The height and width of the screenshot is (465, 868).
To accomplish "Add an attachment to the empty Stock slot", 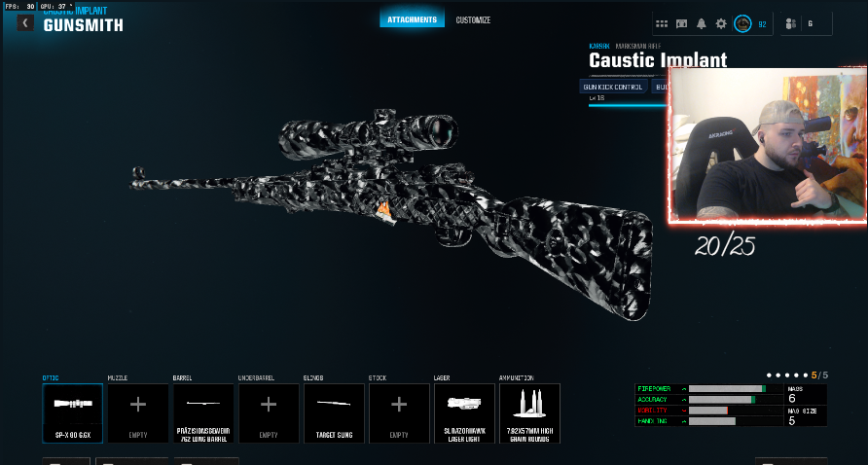I will point(399,413).
